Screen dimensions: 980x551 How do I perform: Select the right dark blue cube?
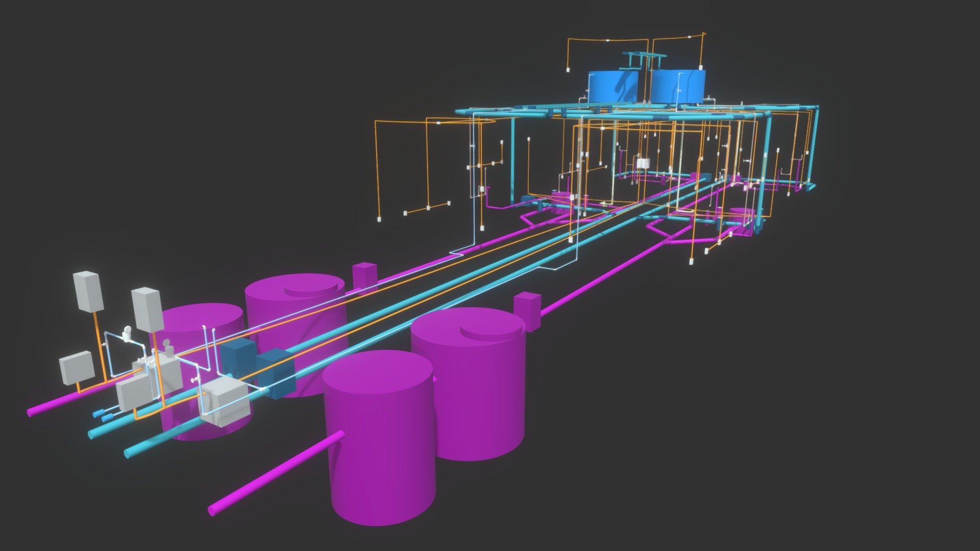pos(275,373)
